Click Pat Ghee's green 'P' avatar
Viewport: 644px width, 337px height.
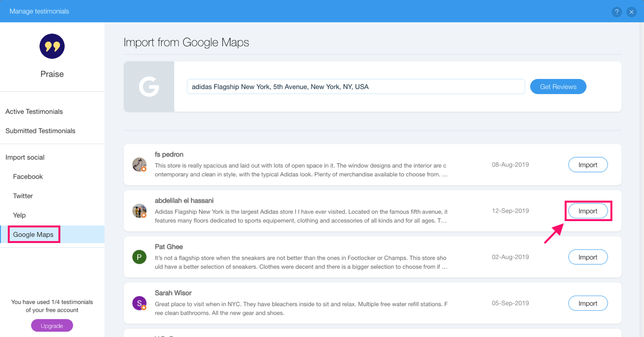click(x=139, y=257)
